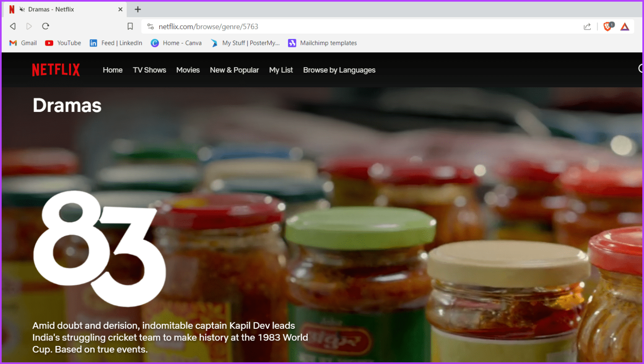The image size is (644, 364).
Task: Open Gmail bookmark
Action: pyautogui.click(x=23, y=43)
